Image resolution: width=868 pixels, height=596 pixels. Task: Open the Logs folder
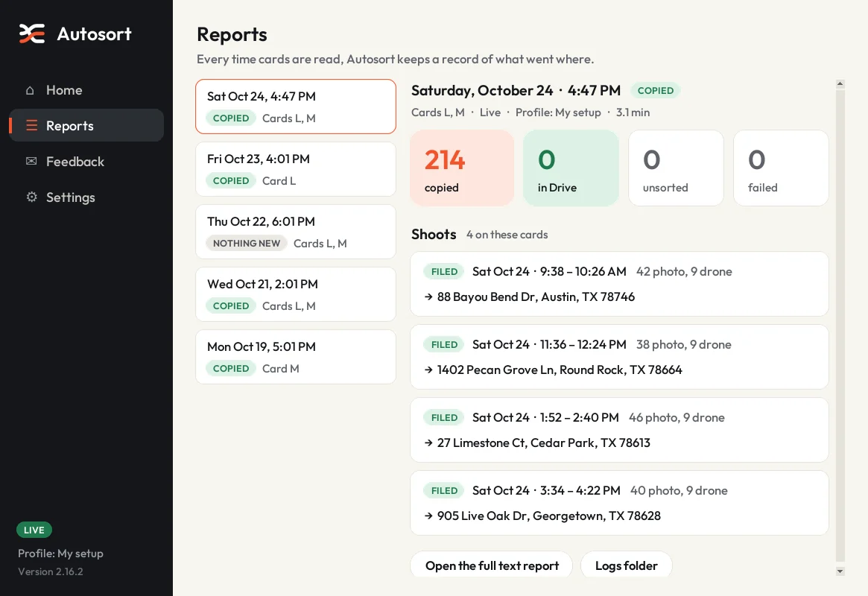click(626, 565)
